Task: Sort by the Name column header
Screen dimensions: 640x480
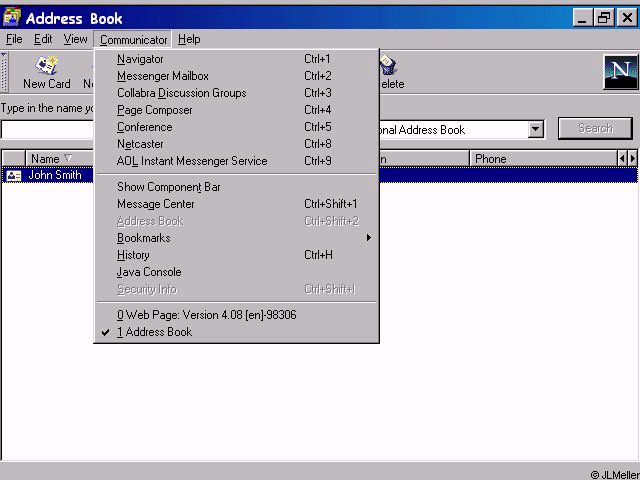Action: 60,159
